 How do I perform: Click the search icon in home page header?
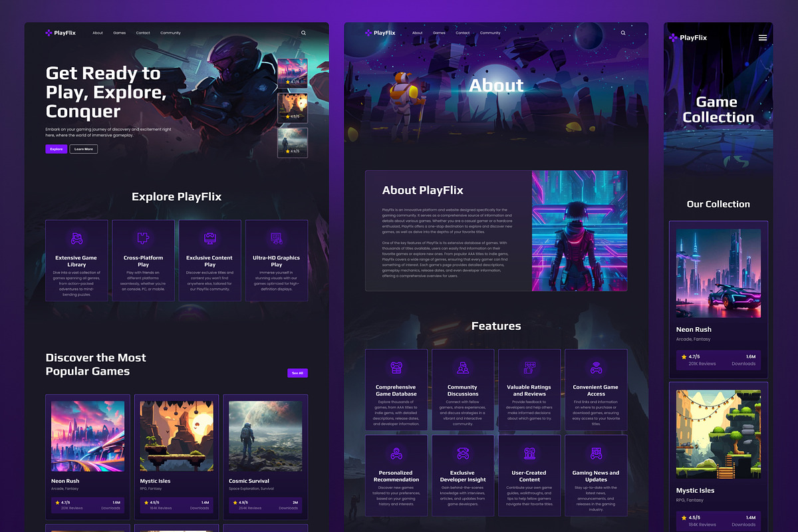[303, 33]
